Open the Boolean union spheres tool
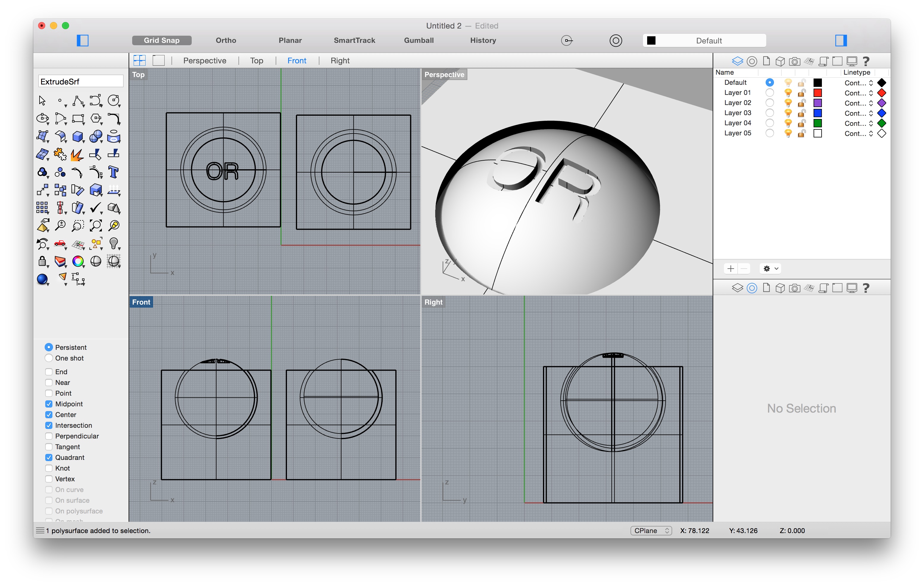This screenshot has height=586, width=924. pos(96,136)
